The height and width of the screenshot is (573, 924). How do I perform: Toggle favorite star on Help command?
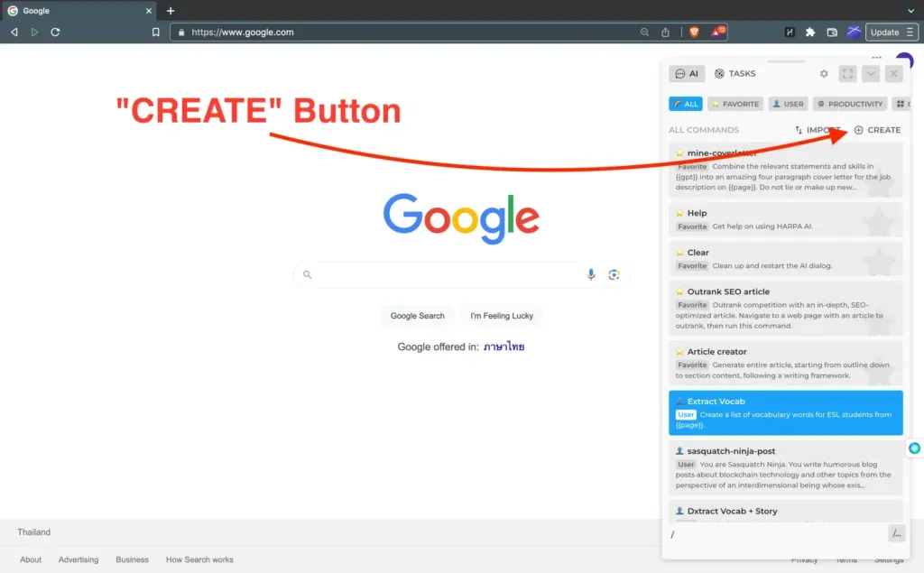(879, 221)
